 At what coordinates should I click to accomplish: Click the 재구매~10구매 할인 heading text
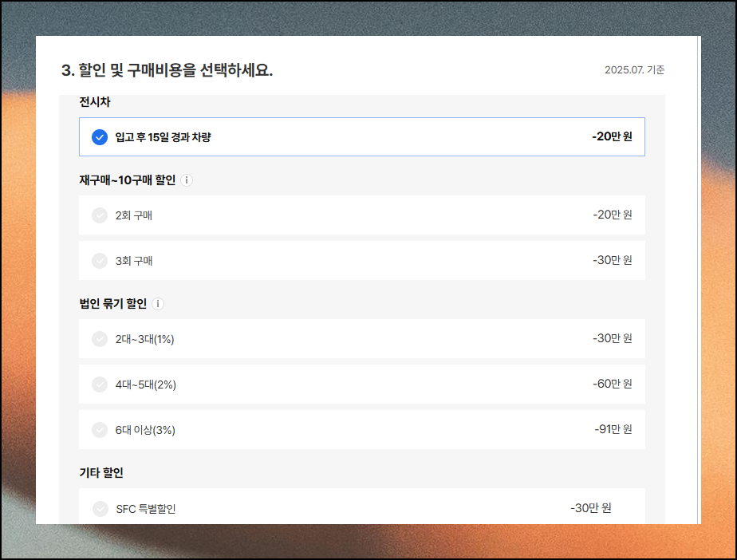pos(128,180)
